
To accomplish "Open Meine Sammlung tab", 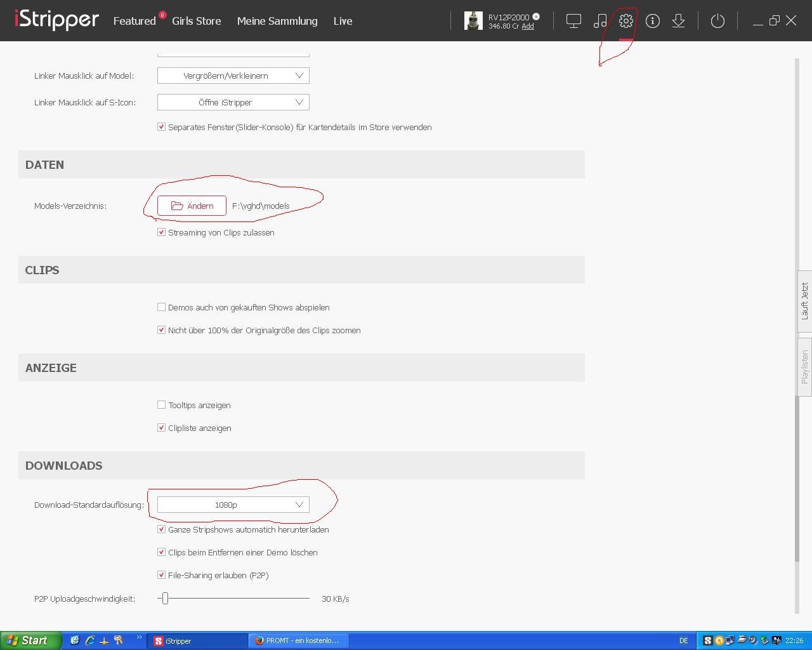I will (x=277, y=21).
